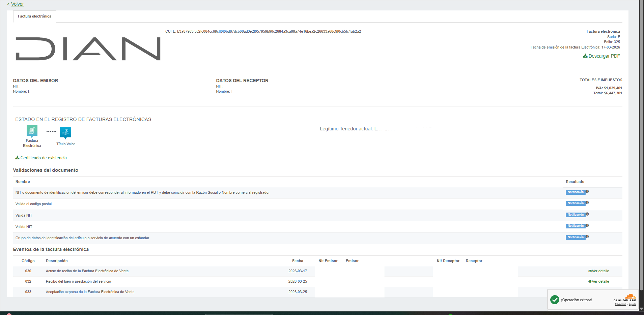Click the Total: $6,447,301 amount
This screenshot has width=644, height=315.
[x=608, y=93]
